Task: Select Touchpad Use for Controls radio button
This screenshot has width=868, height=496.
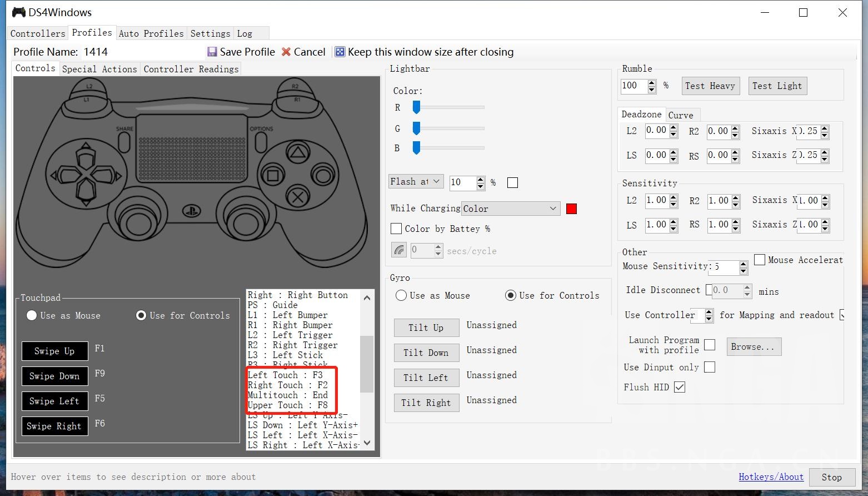Action: point(141,315)
